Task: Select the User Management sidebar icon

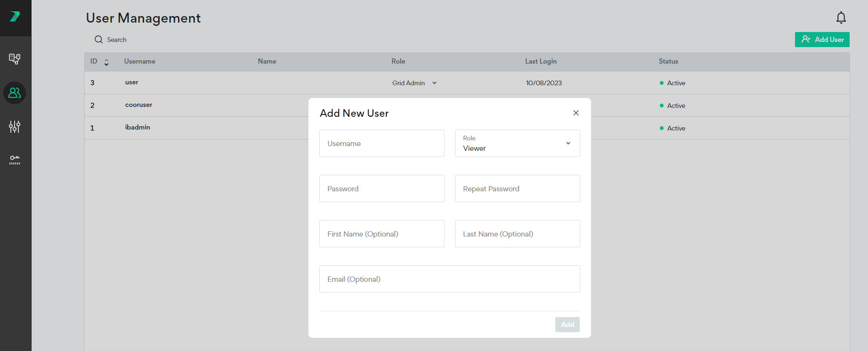Action: (15, 93)
